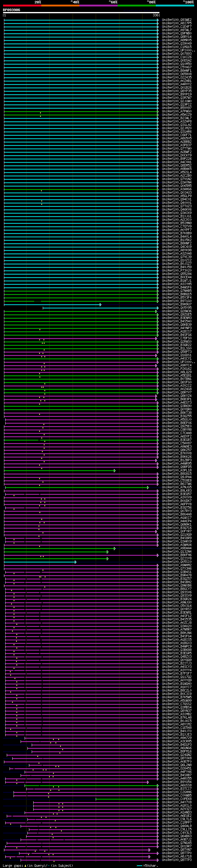Click the UniRef100_Q9Z5E0 label
This screenshot has width=197, height=868.
(x=177, y=426)
